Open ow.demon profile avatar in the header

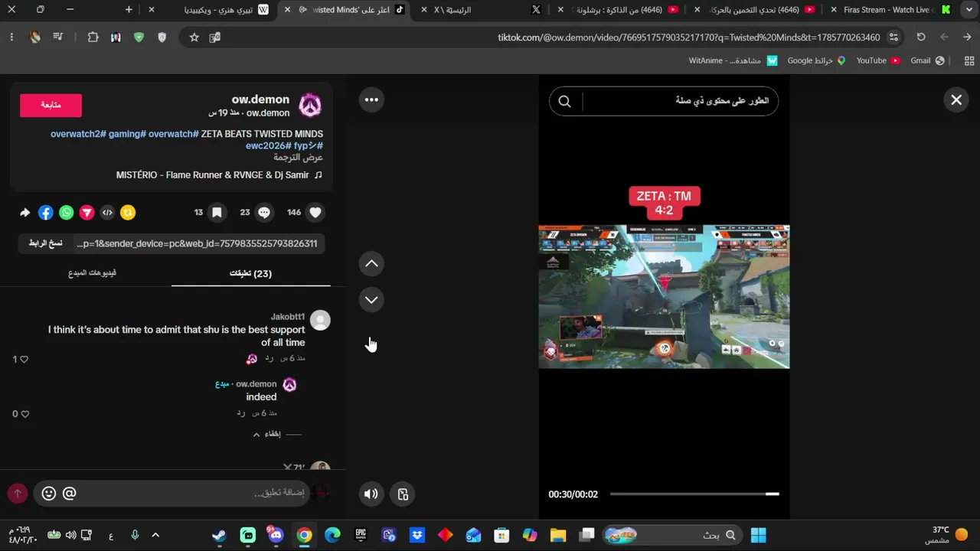(x=310, y=106)
